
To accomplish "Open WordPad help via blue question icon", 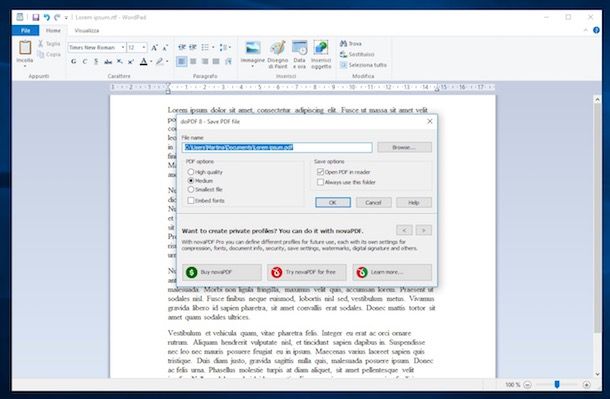I will [596, 30].
